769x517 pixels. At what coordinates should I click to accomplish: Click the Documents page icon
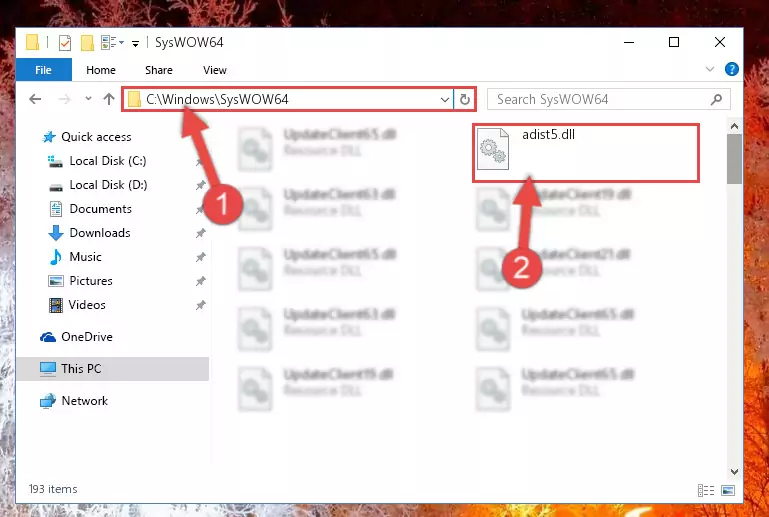pos(56,209)
